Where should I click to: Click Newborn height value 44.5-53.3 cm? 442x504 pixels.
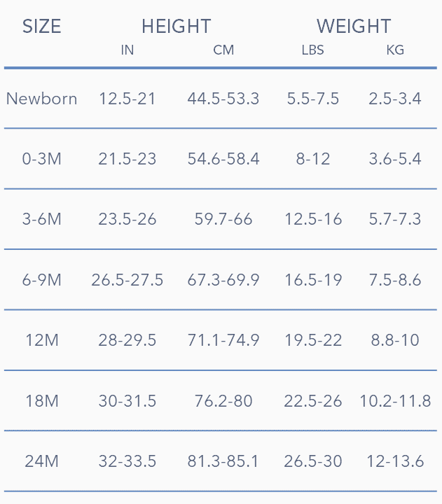pyautogui.click(x=223, y=99)
